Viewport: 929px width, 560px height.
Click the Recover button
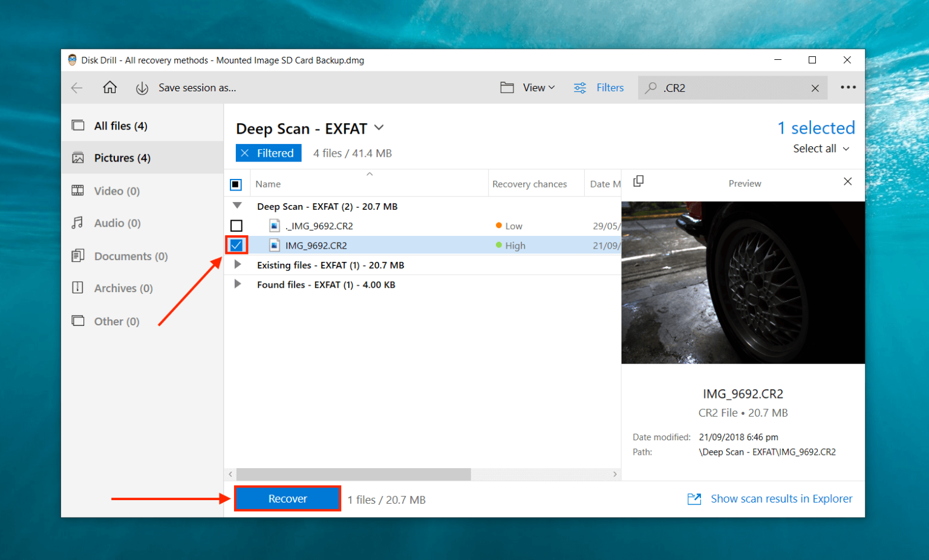pos(287,498)
